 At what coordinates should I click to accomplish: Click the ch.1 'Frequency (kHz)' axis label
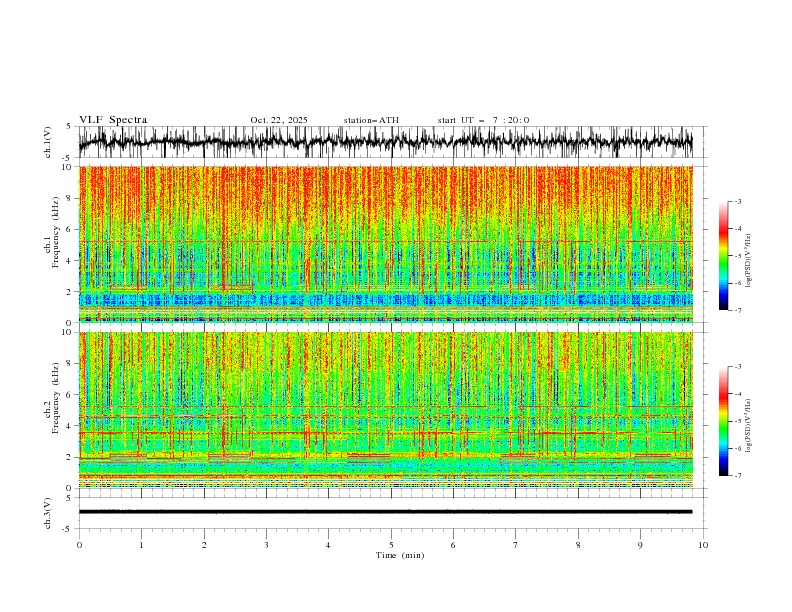[x=56, y=232]
